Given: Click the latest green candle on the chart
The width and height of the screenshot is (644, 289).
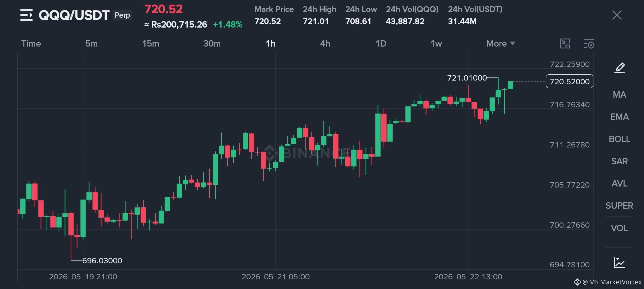Looking at the screenshot, I should [x=510, y=85].
